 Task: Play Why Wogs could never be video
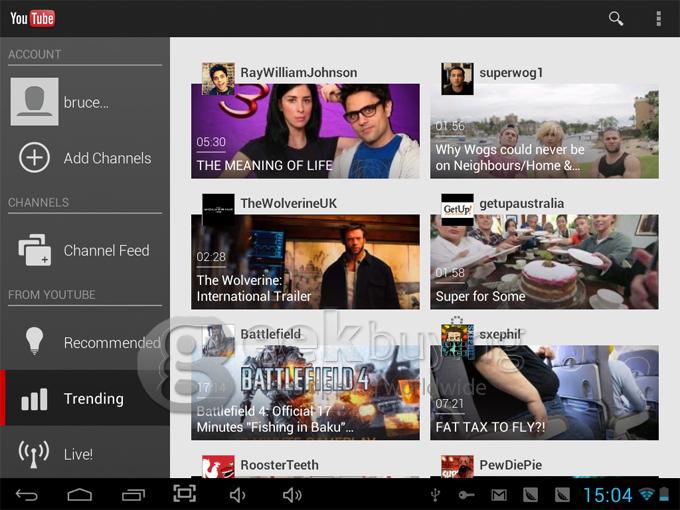point(544,131)
